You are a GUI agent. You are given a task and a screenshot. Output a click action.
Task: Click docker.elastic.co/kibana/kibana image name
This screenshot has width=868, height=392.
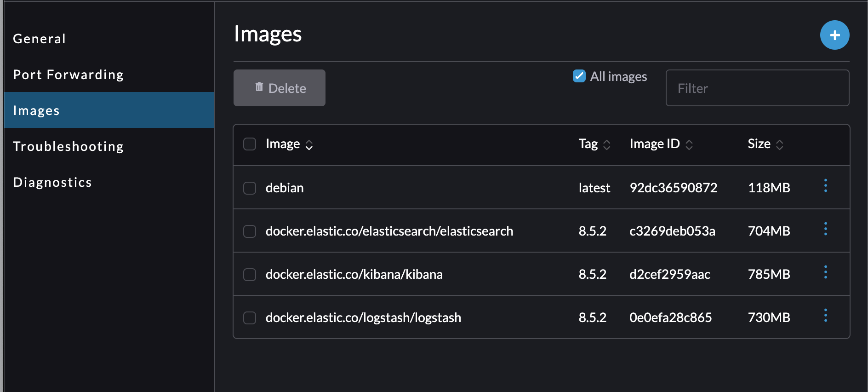click(354, 274)
